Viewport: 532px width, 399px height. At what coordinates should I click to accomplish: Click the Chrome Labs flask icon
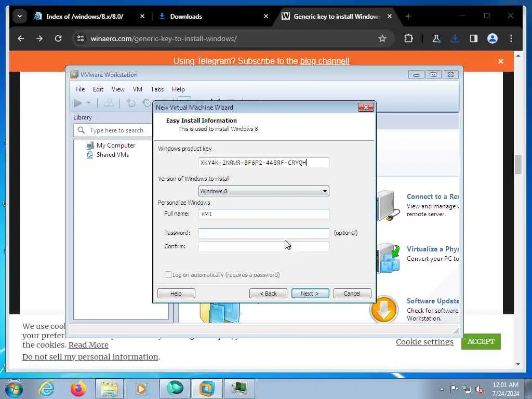[x=436, y=38]
